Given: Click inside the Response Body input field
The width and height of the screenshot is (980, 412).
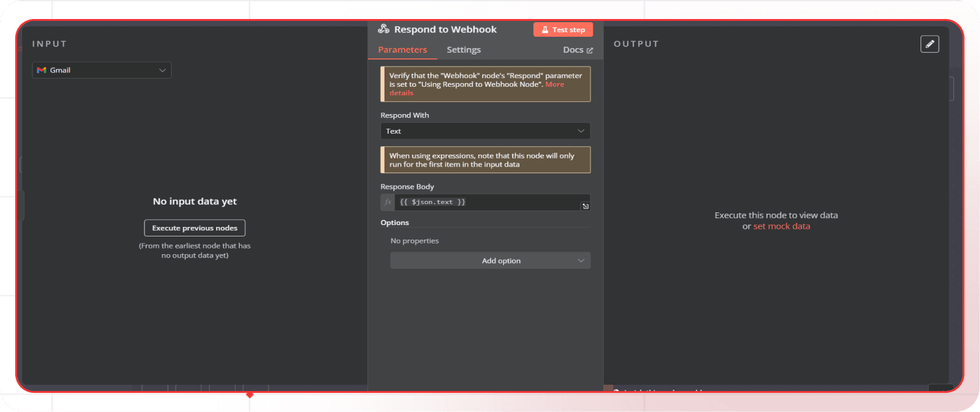Looking at the screenshot, I should (488, 202).
